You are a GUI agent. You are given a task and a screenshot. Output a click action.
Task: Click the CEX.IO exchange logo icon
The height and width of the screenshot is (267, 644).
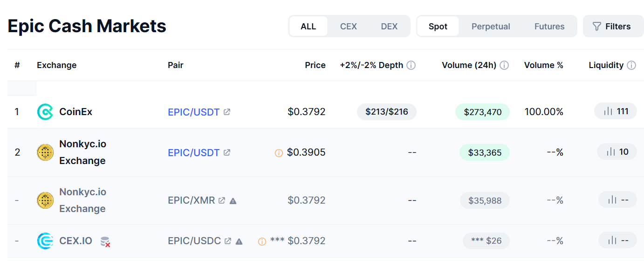point(45,241)
